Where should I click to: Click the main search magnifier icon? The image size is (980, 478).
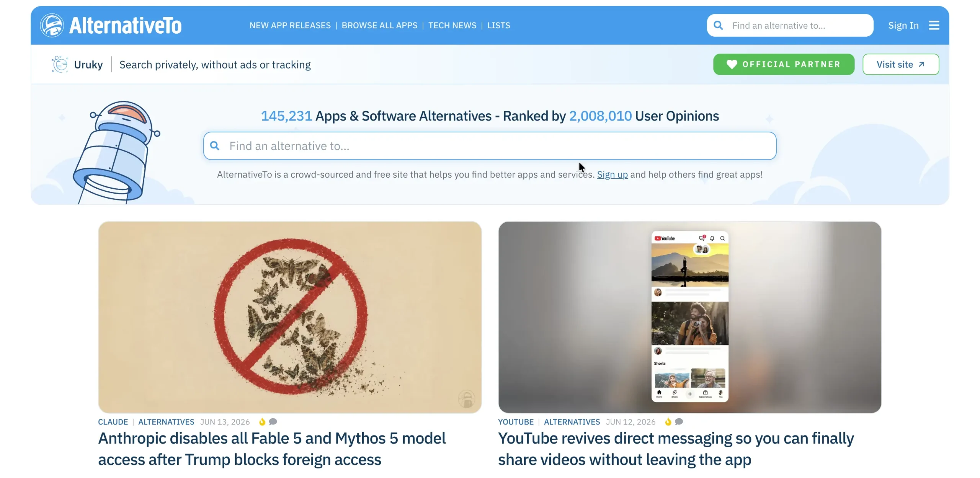click(x=215, y=146)
